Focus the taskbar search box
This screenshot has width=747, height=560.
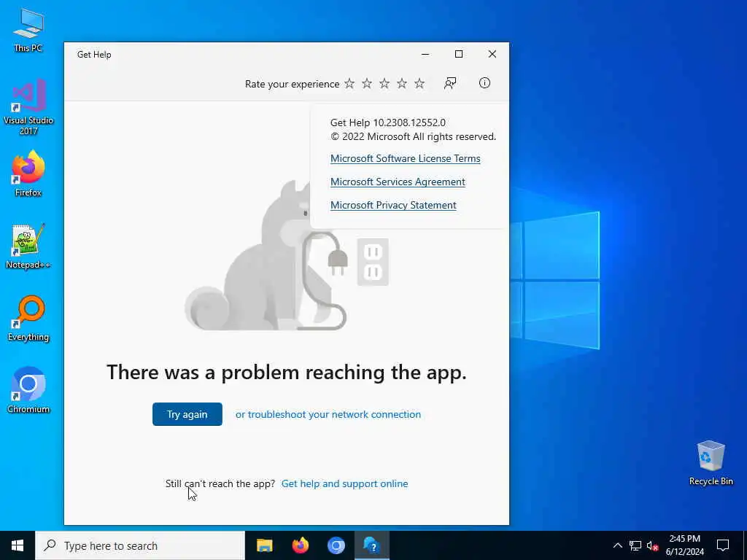(x=140, y=545)
